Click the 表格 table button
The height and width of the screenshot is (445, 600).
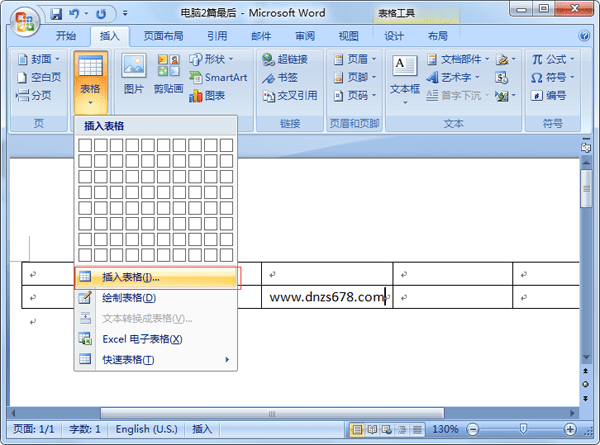point(91,82)
